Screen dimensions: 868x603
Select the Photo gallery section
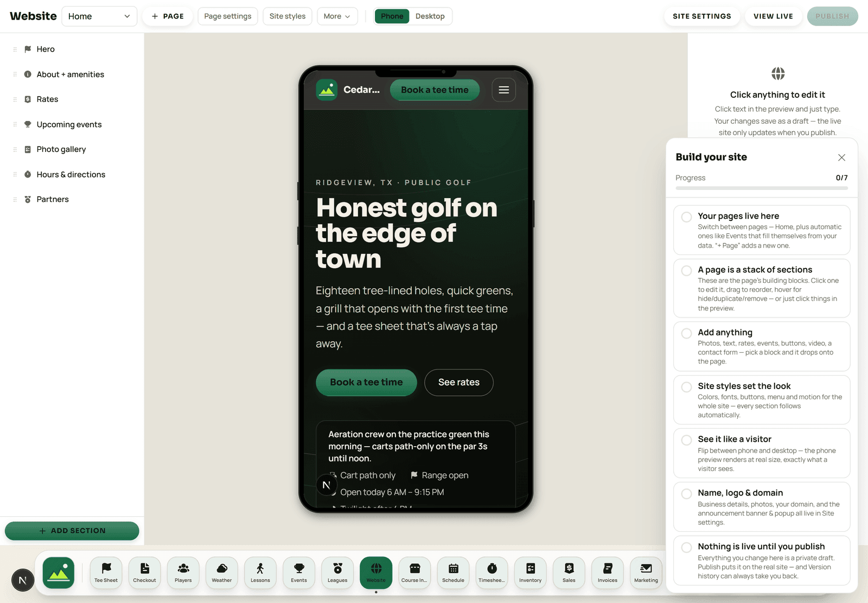(x=72, y=149)
